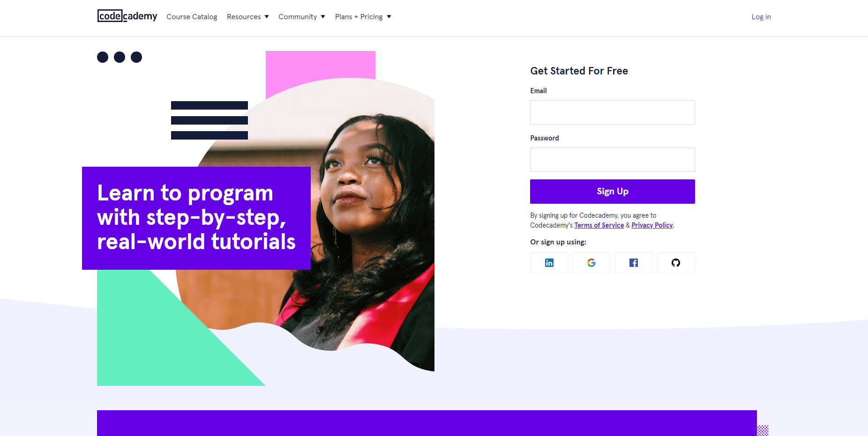868x436 pixels.
Task: Click the purple Sign Up button
Action: coord(612,192)
